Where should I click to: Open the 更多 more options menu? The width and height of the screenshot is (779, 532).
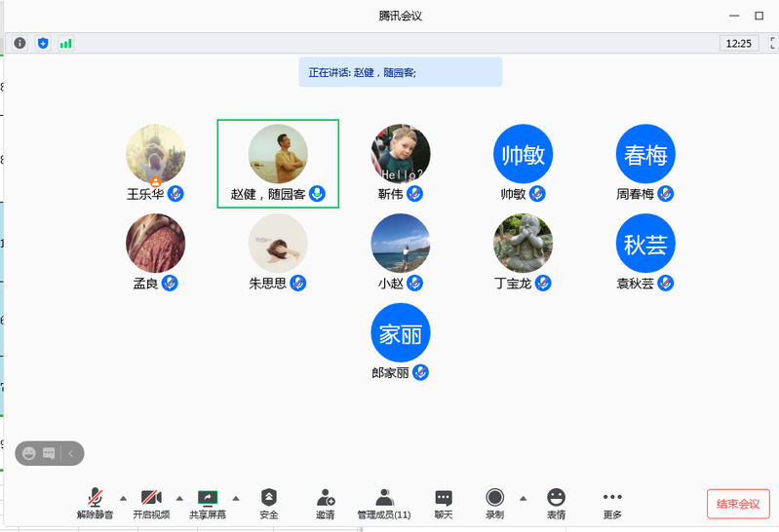point(612,503)
